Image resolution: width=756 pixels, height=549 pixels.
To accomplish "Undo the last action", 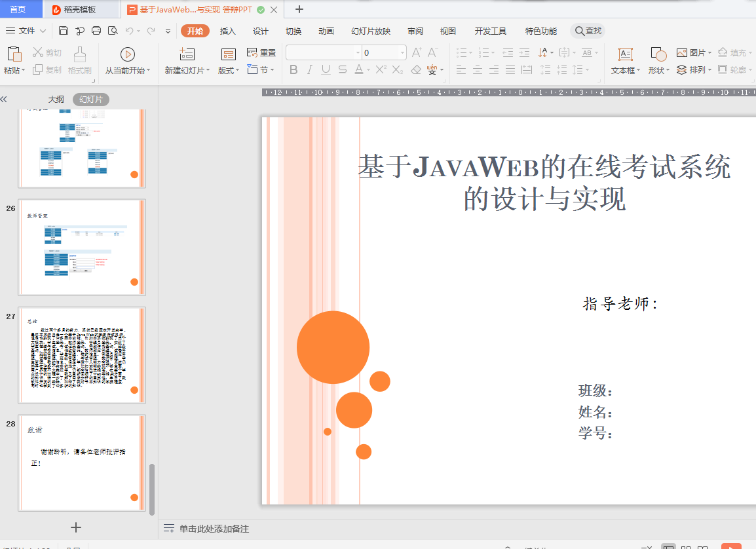I will 129,31.
